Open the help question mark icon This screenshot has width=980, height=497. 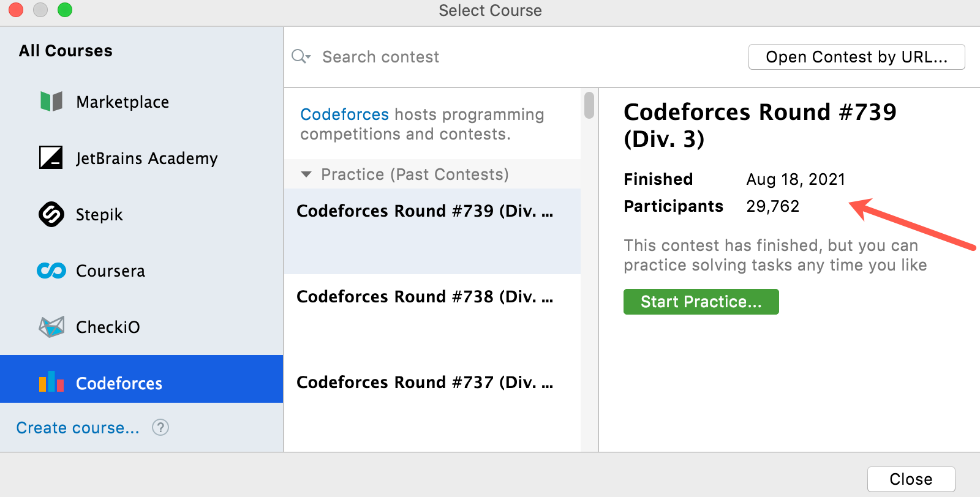(x=160, y=427)
